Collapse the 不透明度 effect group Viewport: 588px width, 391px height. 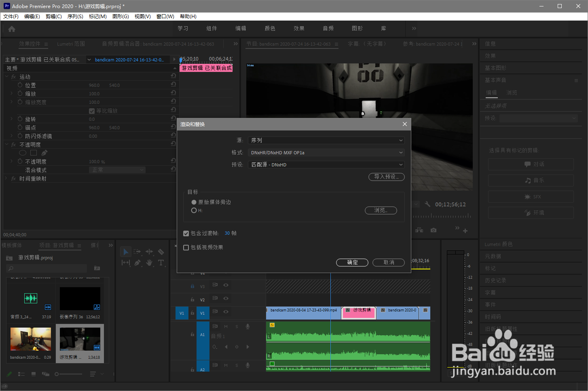[7, 144]
